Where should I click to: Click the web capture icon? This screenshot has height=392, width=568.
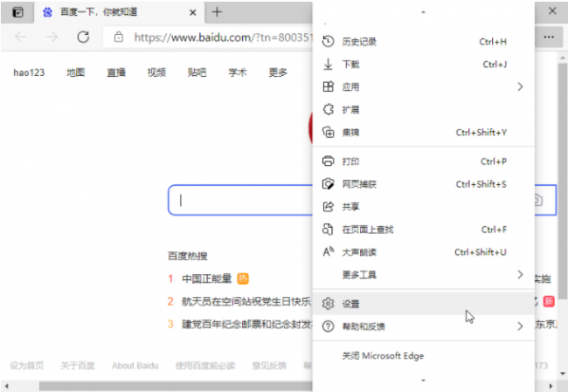pos(329,184)
